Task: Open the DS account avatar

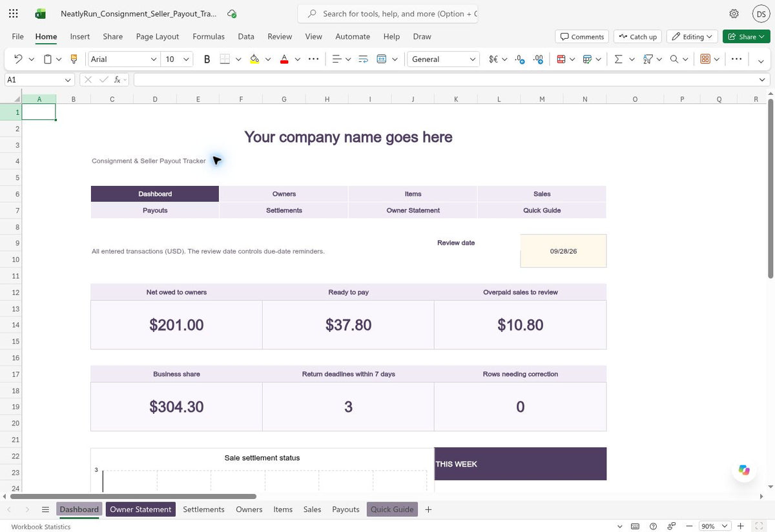Action: (760, 14)
